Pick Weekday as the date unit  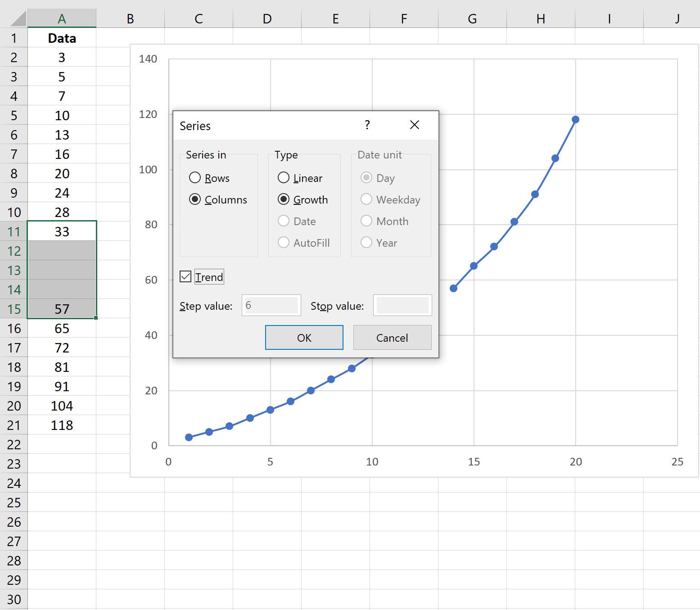(366, 199)
